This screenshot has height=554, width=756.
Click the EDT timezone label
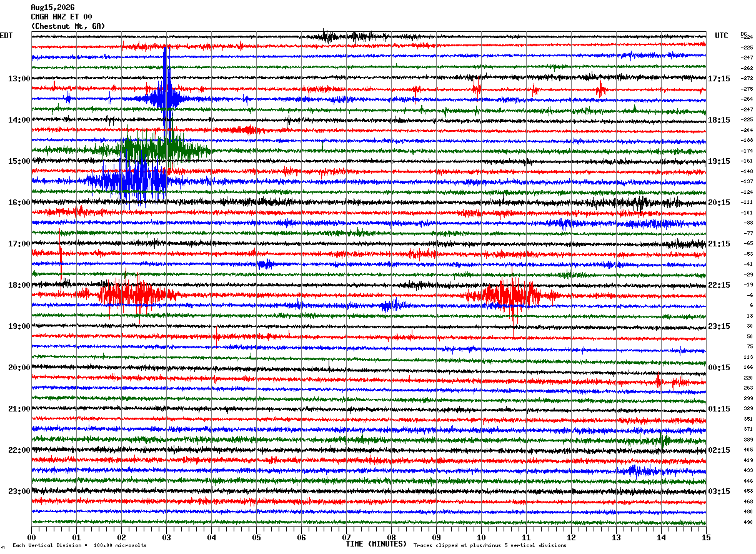(6, 36)
